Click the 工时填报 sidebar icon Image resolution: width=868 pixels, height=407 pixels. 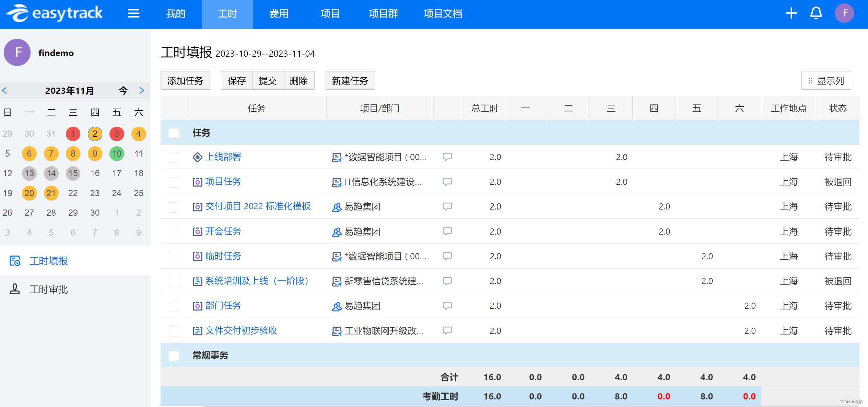pyautogui.click(x=15, y=261)
